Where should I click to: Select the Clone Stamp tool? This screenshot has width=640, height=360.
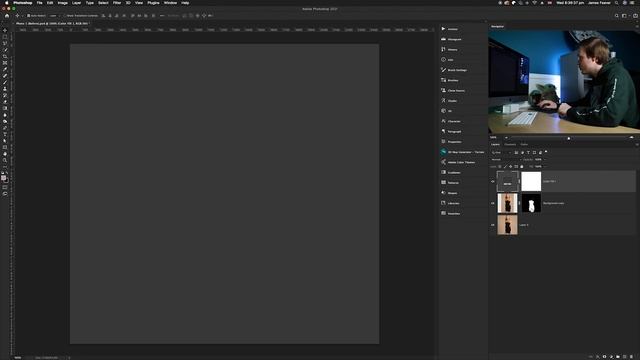click(x=5, y=89)
